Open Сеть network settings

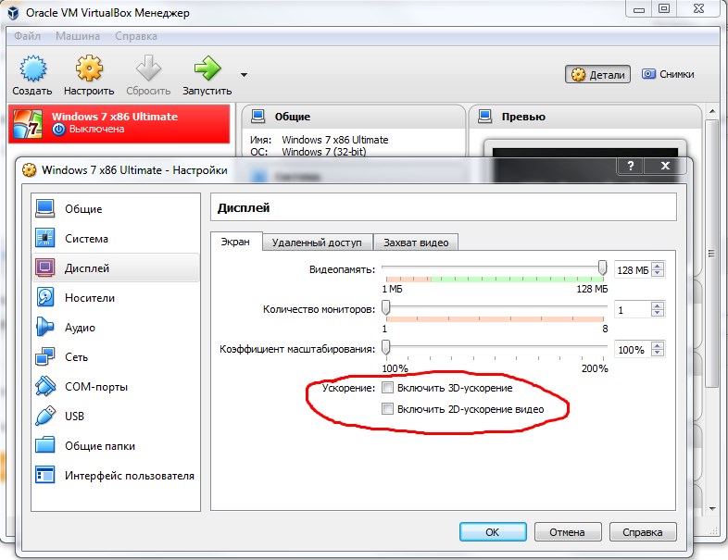point(116,357)
